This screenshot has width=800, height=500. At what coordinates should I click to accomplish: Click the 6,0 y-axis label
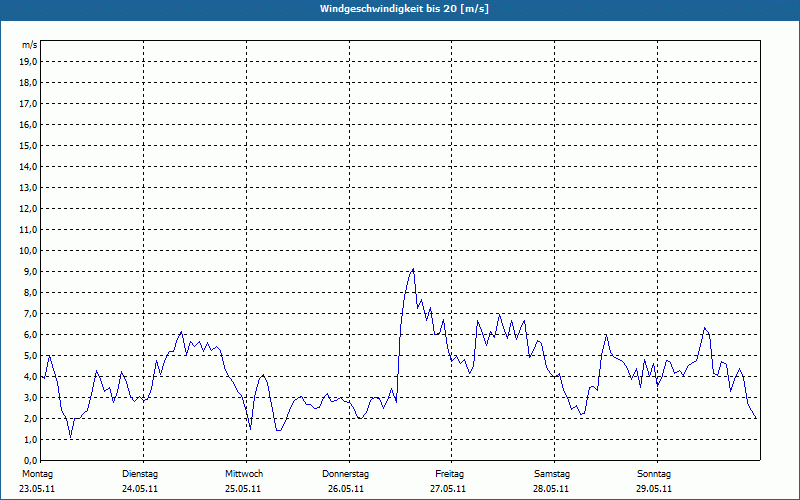[x=30, y=335]
